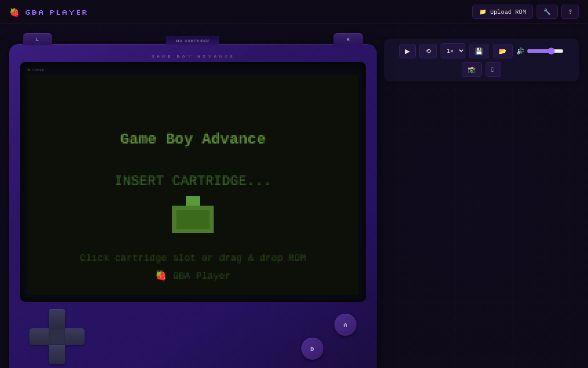Open the 1x emulation speed dropdown

tap(452, 51)
